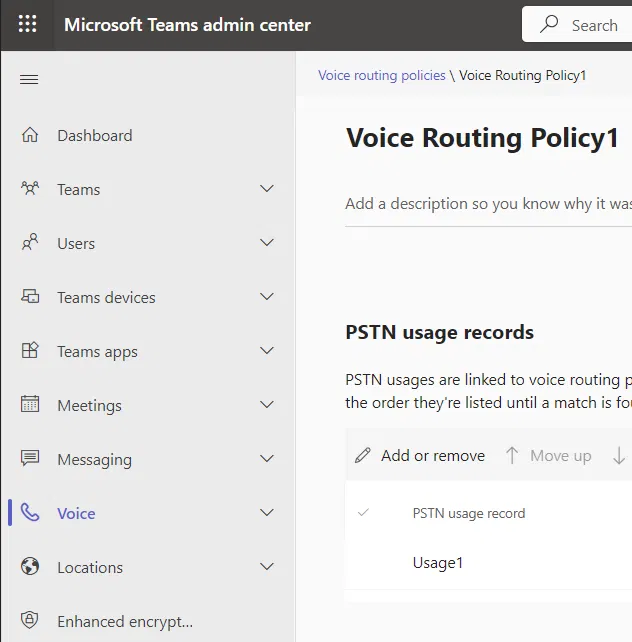Click the Voice Routing Policy1 breadcrumb text
The image size is (632, 642).
[x=522, y=75]
